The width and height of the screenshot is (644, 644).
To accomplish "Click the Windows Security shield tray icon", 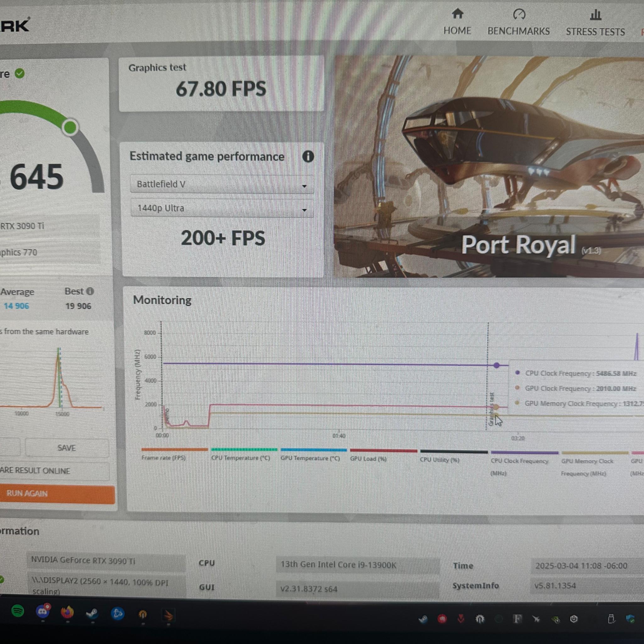I will click(x=630, y=619).
